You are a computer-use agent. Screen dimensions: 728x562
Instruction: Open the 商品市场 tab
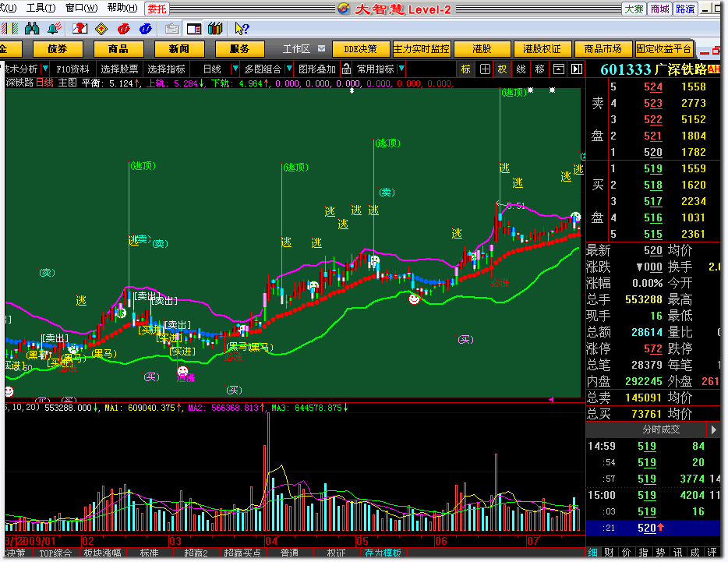click(x=603, y=49)
